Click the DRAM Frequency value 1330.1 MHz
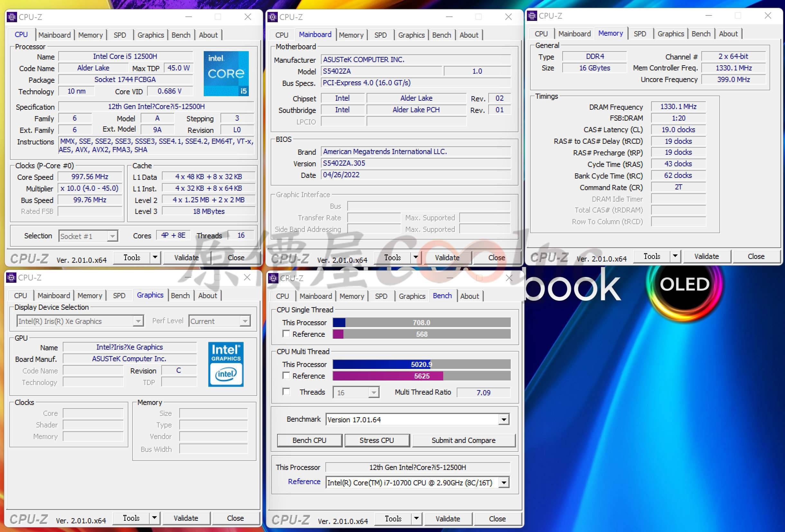 pyautogui.click(x=678, y=107)
